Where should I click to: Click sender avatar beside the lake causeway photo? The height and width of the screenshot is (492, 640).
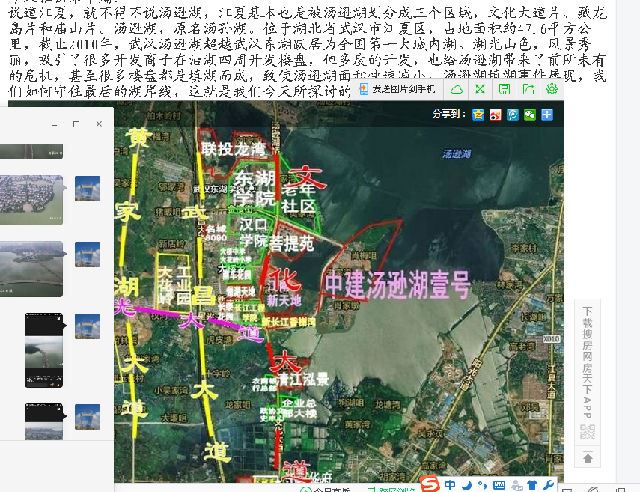tap(87, 254)
